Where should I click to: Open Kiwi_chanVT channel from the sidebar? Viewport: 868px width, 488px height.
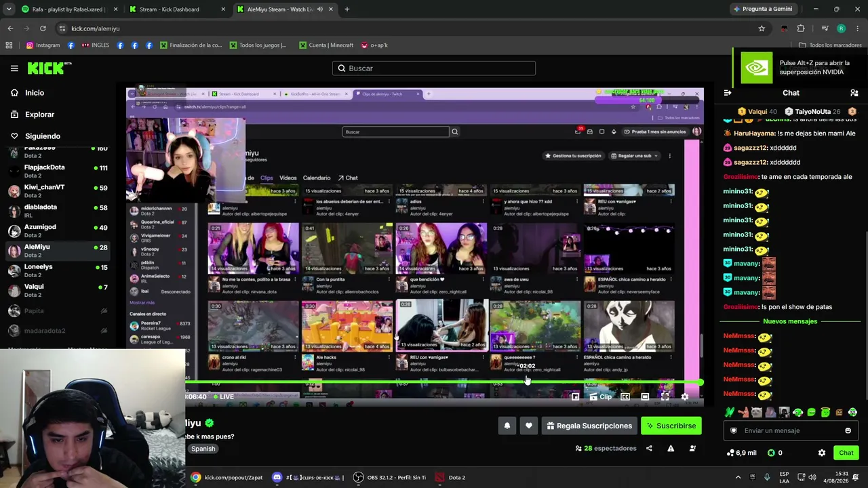[58, 191]
